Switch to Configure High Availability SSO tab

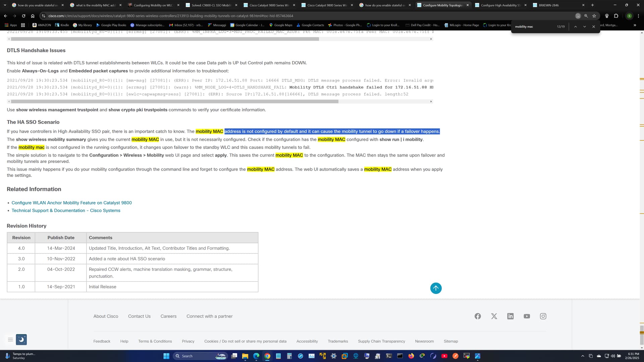[x=500, y=5]
